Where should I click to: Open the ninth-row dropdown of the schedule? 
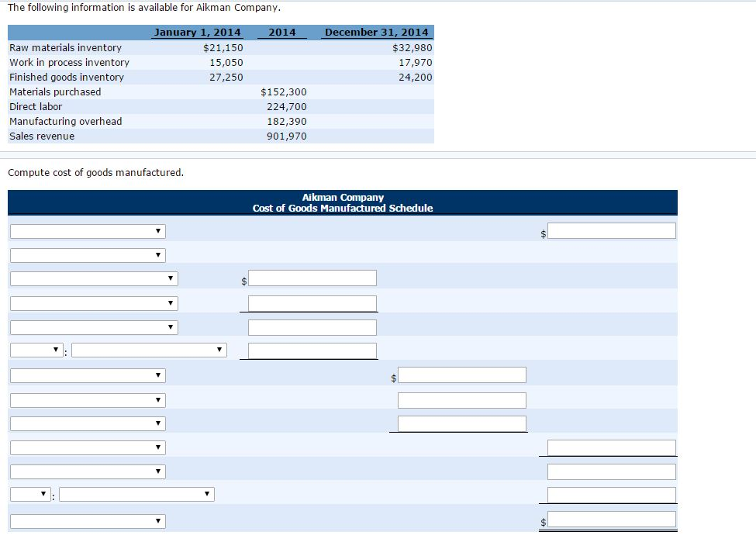tap(88, 424)
